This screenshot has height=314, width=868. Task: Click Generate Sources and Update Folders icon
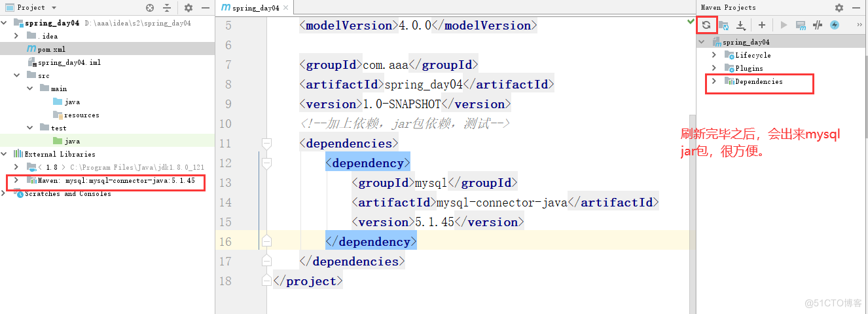(x=723, y=25)
